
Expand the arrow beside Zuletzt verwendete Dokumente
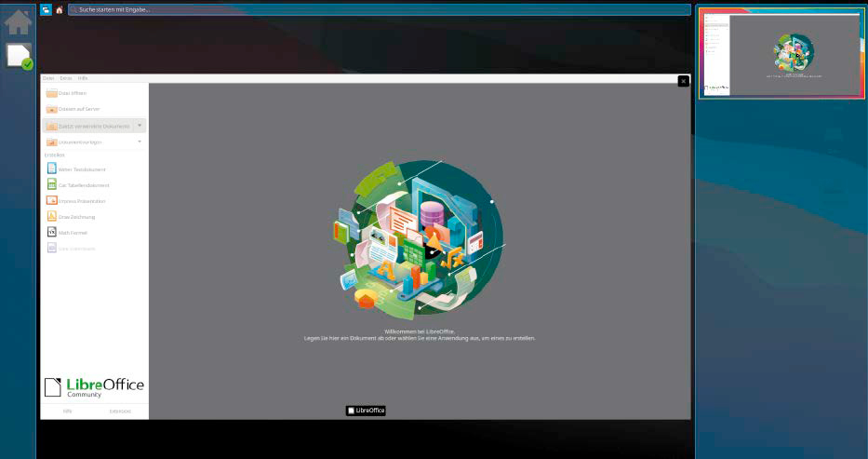tap(140, 126)
